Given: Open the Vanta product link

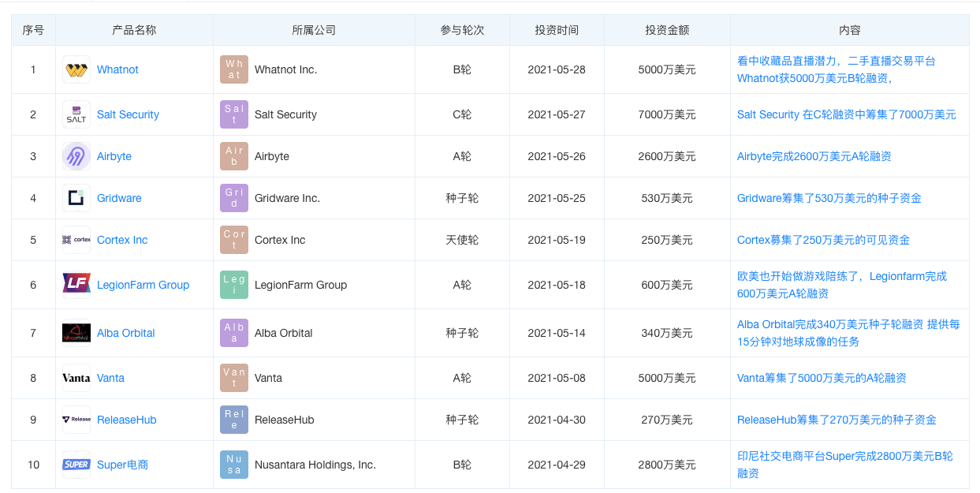Looking at the screenshot, I should (x=110, y=378).
